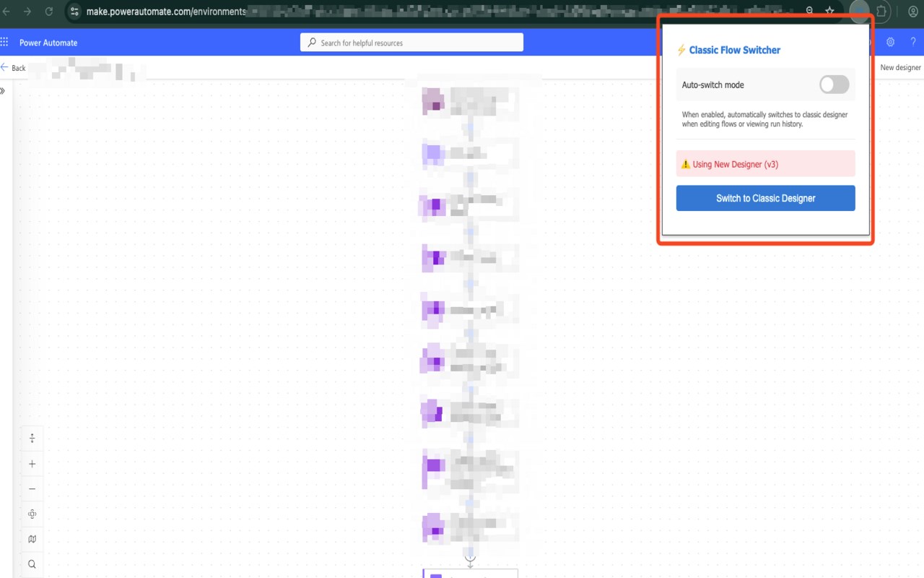This screenshot has height=578, width=924.
Task: Expand the left side panel chevron
Action: point(3,91)
